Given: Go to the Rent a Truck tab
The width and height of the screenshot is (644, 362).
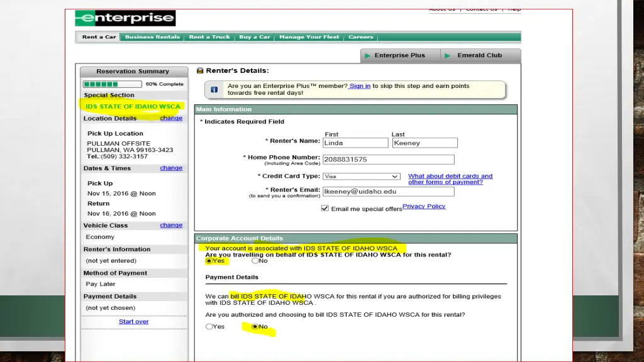Looking at the screenshot, I should 209,37.
